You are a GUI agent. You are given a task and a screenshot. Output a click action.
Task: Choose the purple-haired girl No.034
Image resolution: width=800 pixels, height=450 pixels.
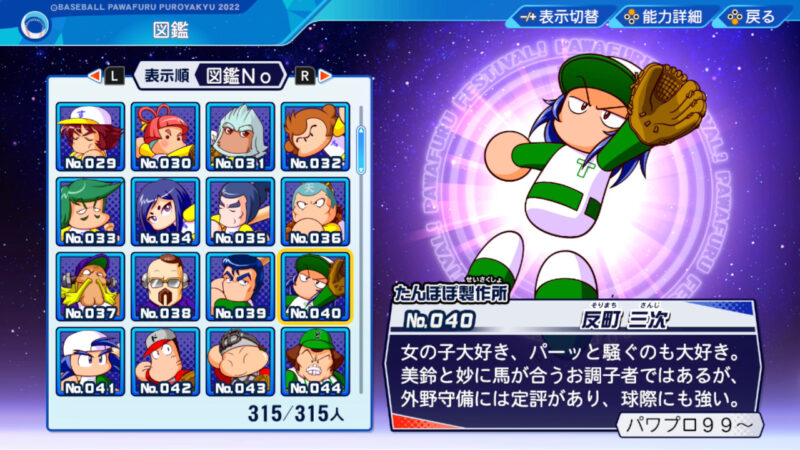click(165, 212)
